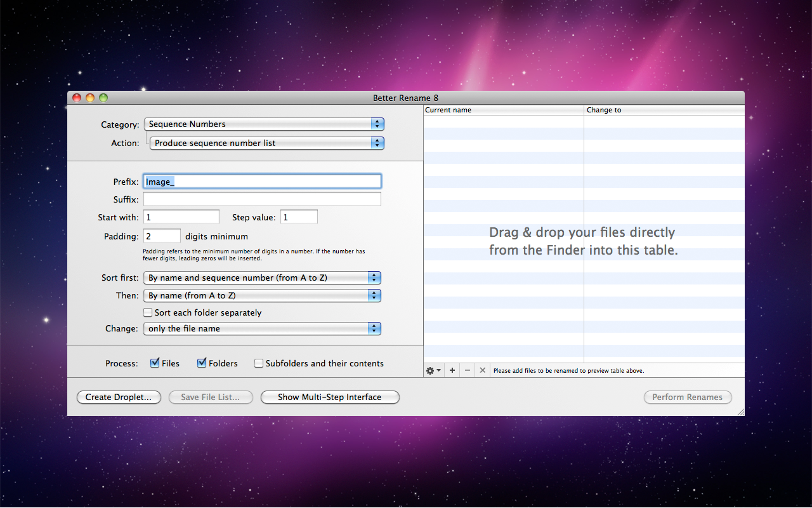Click the padding explanation text

(x=254, y=255)
